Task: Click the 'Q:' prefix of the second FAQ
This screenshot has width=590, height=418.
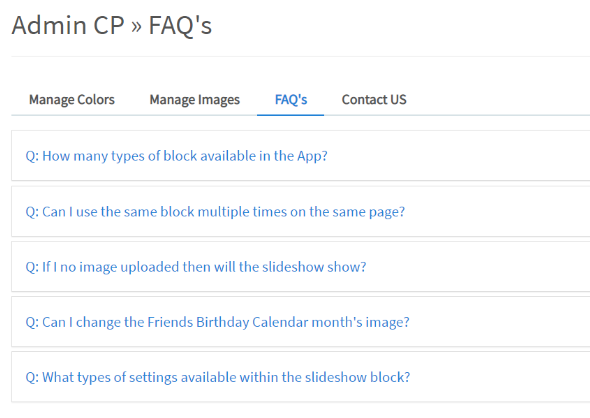Action: coord(32,212)
